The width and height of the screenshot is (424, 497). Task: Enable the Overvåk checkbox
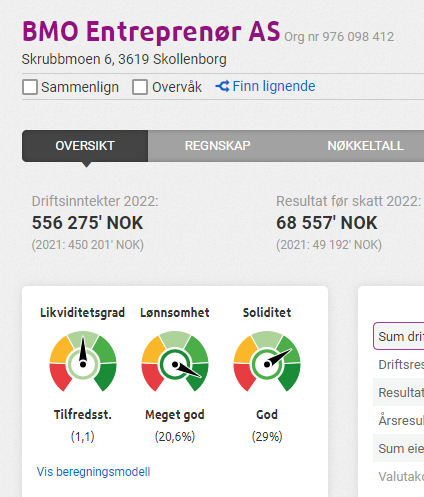click(140, 87)
